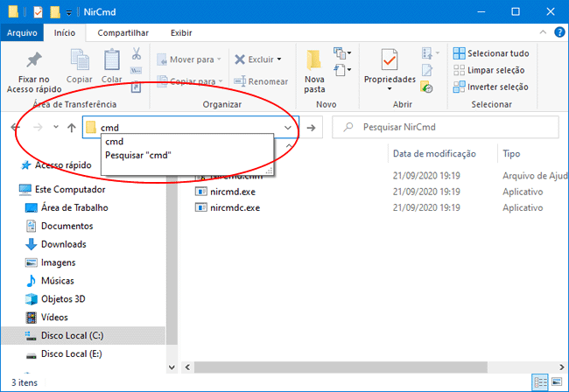
Task: Switch to the Exibir tab
Action: pos(181,33)
